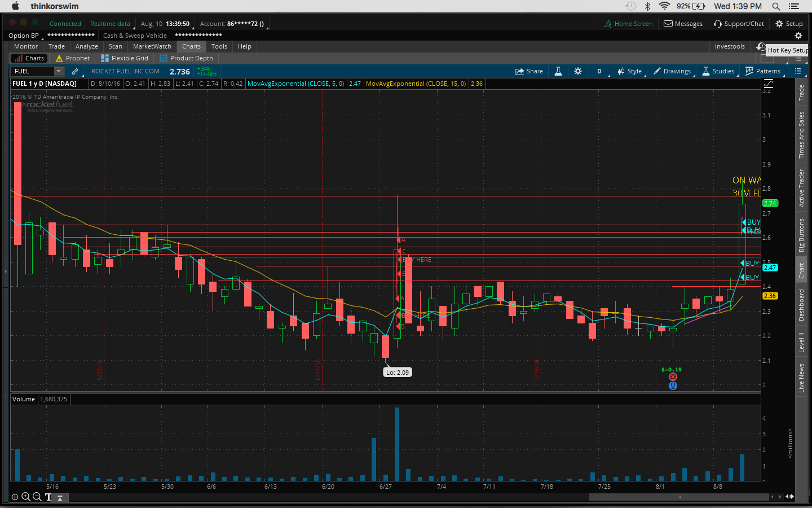Click the blue lightbulb event icon
This screenshot has height=508, width=812.
coord(673,386)
